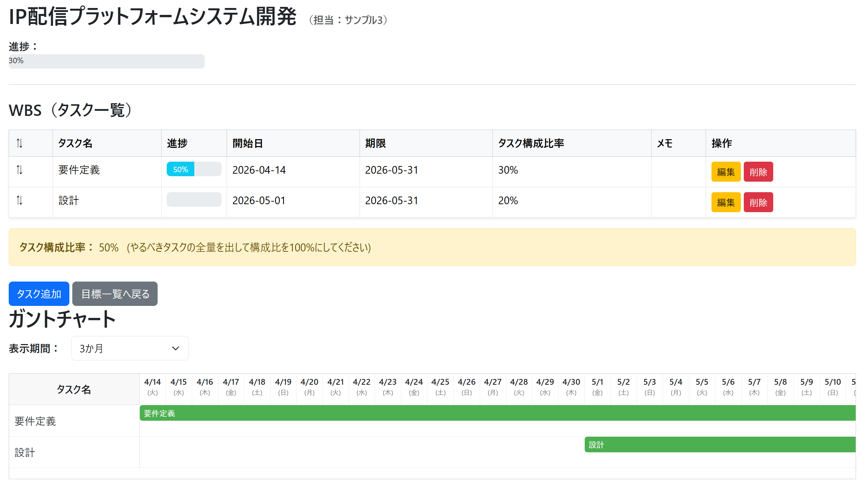
Task: Click the 要件定義 row in Gantt task list
Action: pyautogui.click(x=35, y=421)
